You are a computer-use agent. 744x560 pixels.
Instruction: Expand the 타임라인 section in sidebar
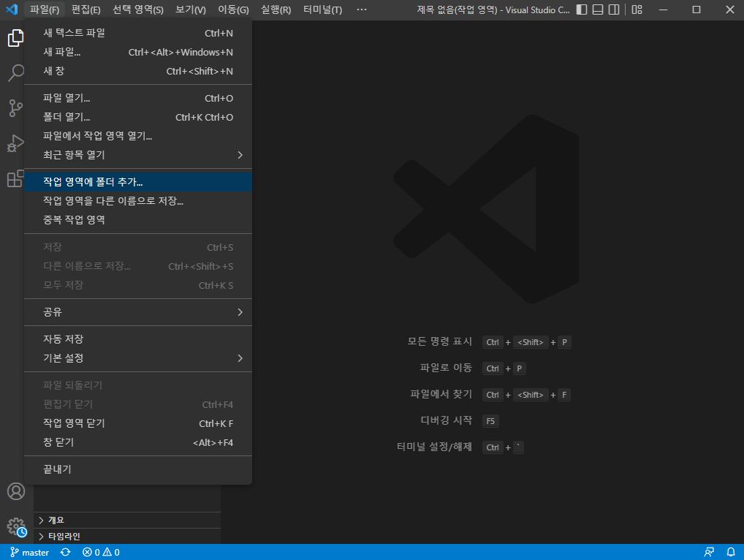pyautogui.click(x=127, y=537)
